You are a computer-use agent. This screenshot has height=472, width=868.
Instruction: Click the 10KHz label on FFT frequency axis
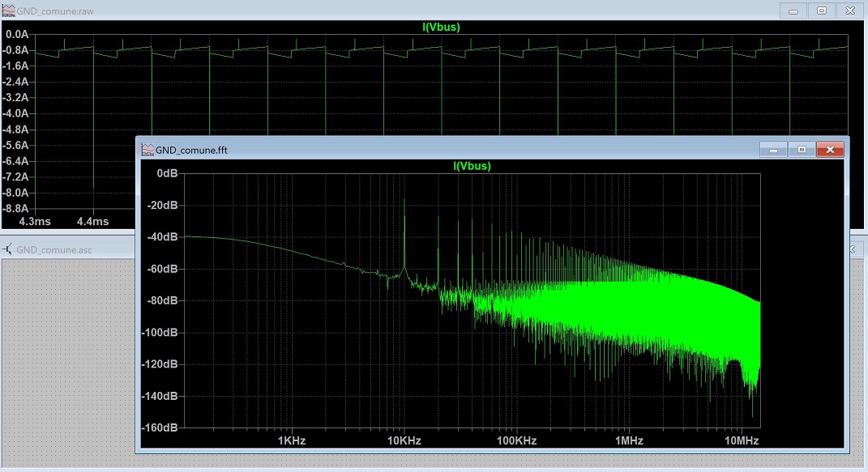404,440
